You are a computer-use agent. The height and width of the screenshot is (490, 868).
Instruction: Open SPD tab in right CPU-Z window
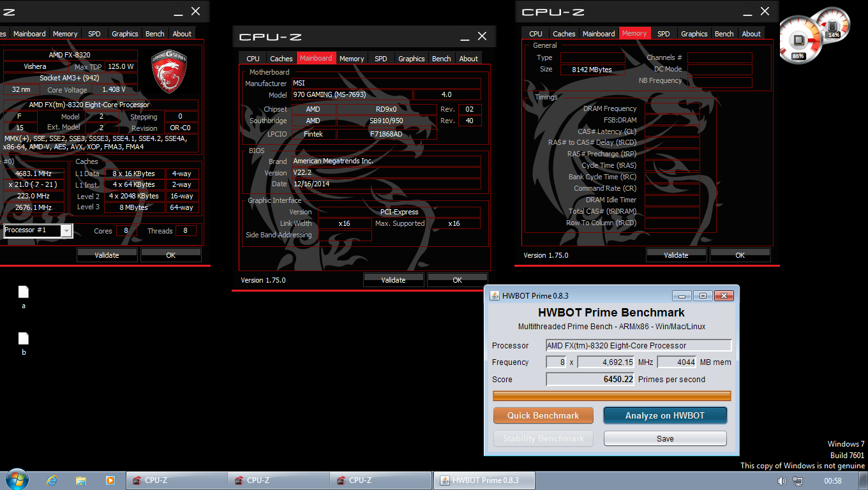pos(664,34)
